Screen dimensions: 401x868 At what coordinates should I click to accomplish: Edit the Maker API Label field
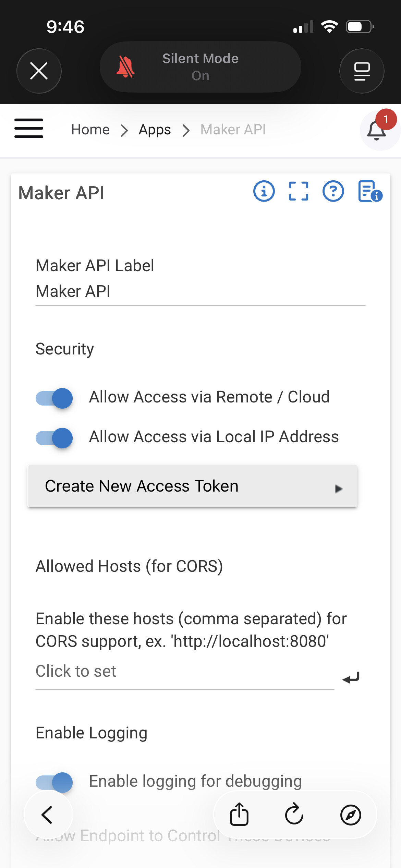point(200,291)
